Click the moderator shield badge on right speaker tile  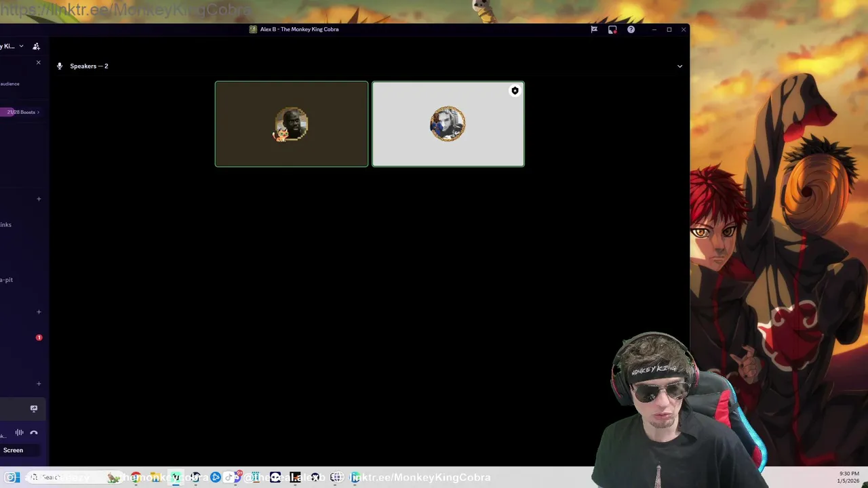point(515,91)
